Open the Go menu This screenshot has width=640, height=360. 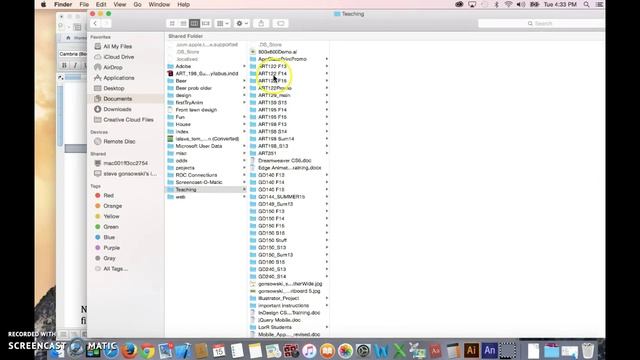(137, 4)
